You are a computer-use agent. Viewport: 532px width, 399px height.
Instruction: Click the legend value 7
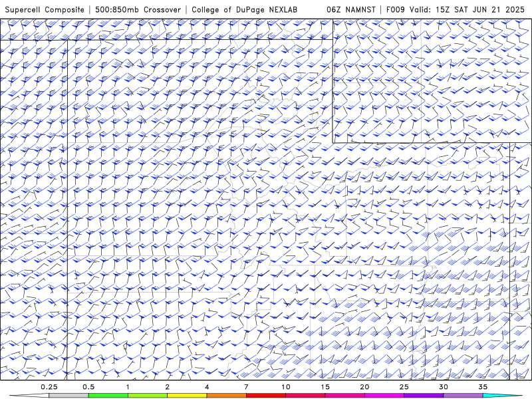click(x=246, y=387)
